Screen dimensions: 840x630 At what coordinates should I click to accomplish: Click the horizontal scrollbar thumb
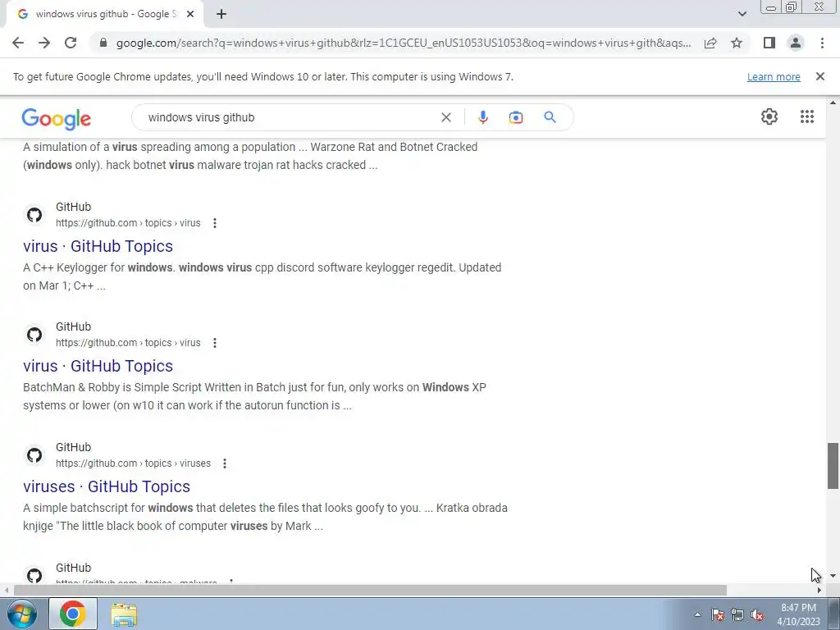pyautogui.click(x=370, y=591)
